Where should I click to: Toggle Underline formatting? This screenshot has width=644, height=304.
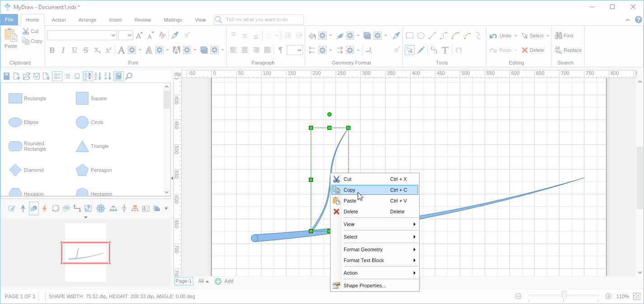coord(75,50)
